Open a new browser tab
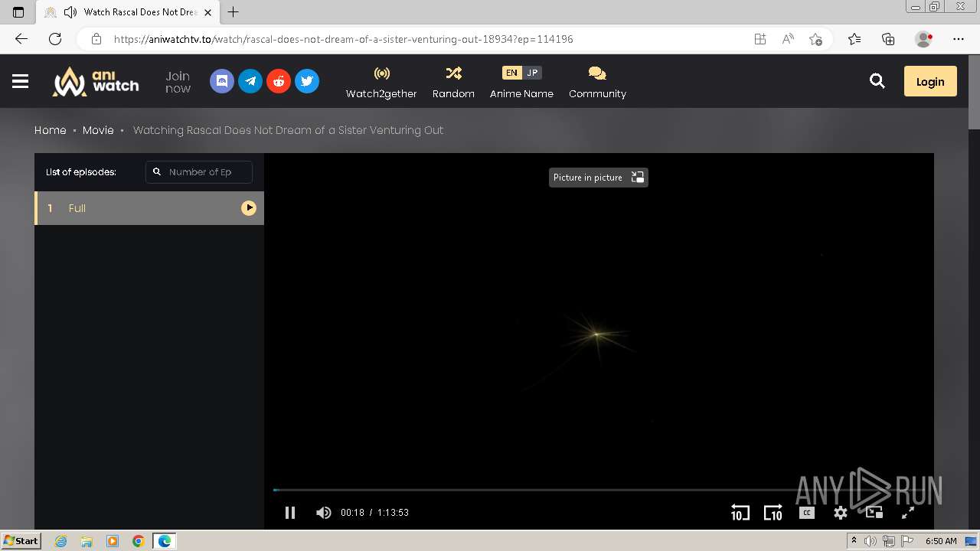The width and height of the screenshot is (980, 551). click(x=234, y=12)
